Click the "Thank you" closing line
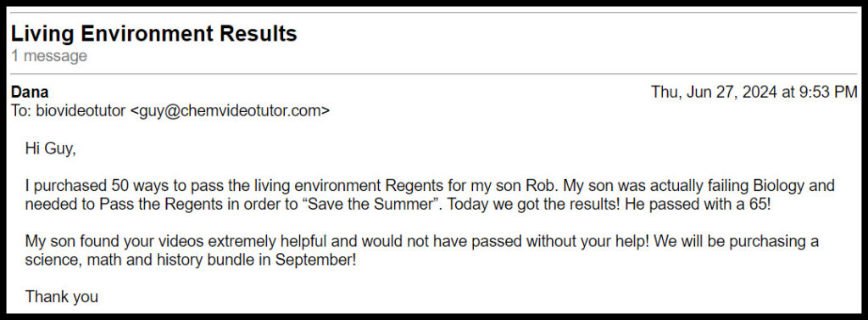The image size is (868, 320). (61, 297)
